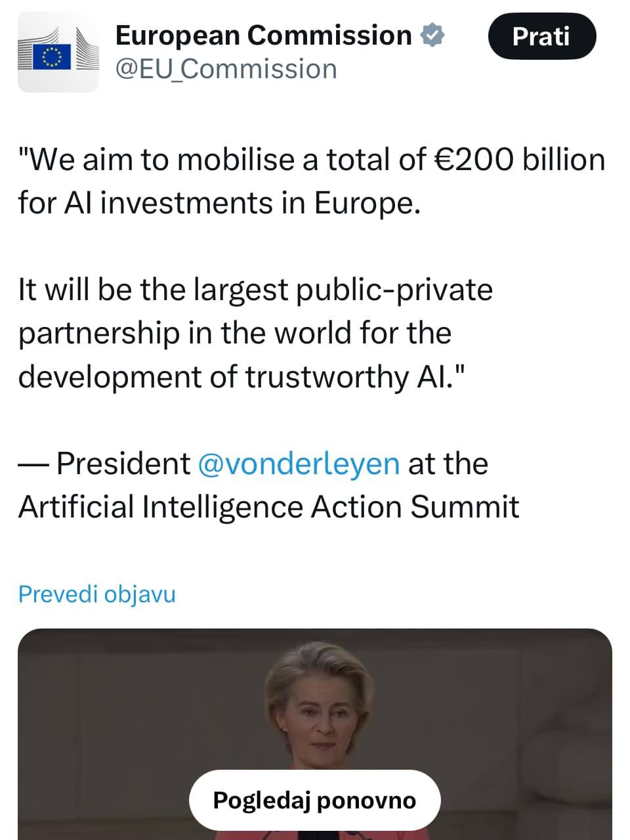This screenshot has height=840, width=630.
Task: Click the 'President' attribution line
Action: [253, 464]
